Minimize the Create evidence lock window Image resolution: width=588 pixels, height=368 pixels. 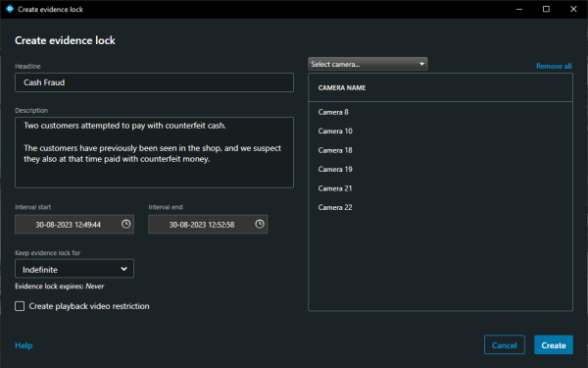[x=519, y=9]
